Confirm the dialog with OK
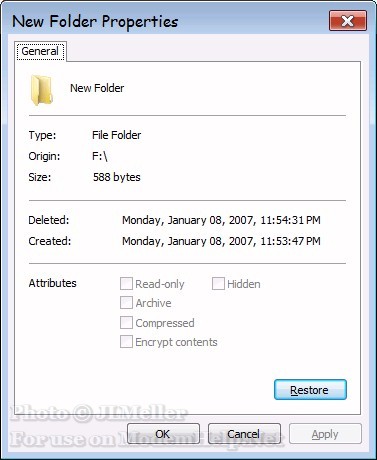The width and height of the screenshot is (377, 460). tap(163, 434)
